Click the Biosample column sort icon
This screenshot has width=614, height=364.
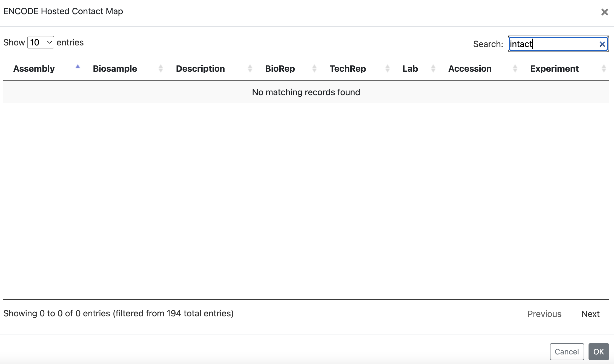point(161,68)
